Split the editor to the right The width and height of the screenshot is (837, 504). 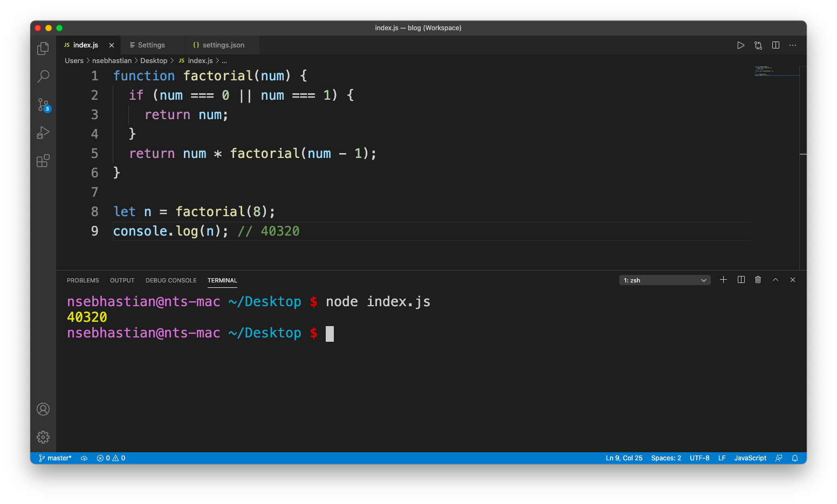pos(776,45)
